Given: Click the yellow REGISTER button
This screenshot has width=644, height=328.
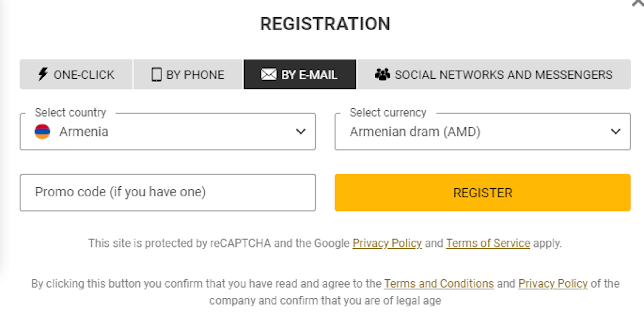Looking at the screenshot, I should coord(483,193).
